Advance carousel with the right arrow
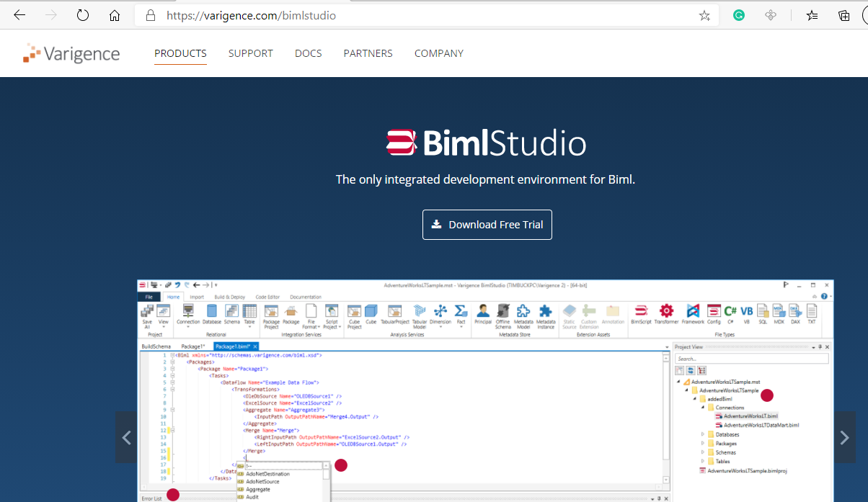Image resolution: width=868 pixels, height=502 pixels. click(x=844, y=437)
